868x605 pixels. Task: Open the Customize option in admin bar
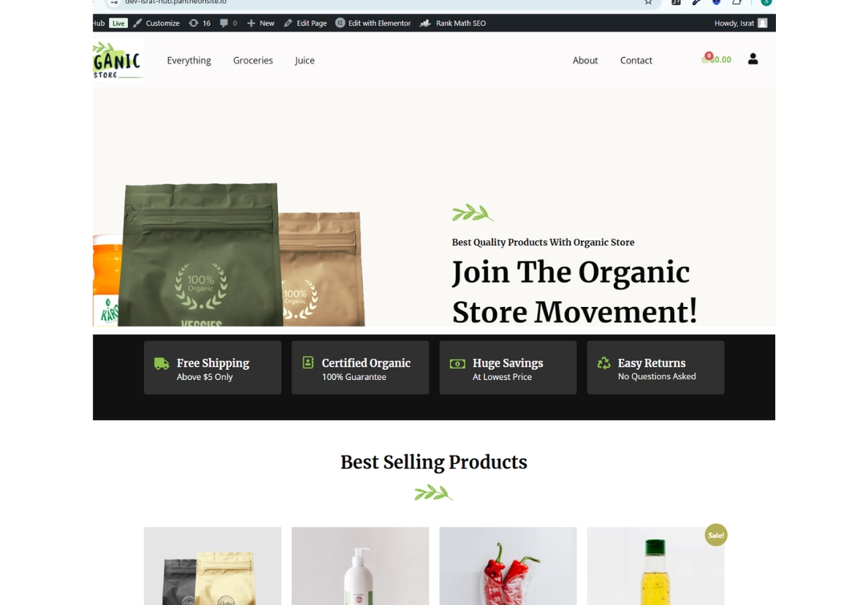click(x=156, y=23)
